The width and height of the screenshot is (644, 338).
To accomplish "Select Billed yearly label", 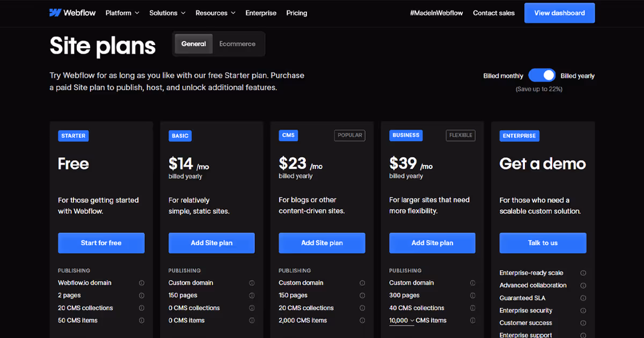I will tap(577, 76).
